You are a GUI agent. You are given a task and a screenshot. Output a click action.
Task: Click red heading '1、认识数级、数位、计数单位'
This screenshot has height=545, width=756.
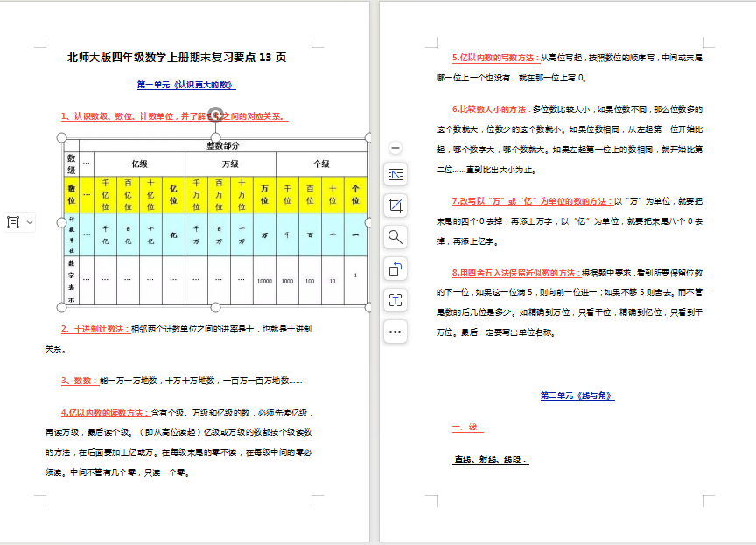(117, 116)
